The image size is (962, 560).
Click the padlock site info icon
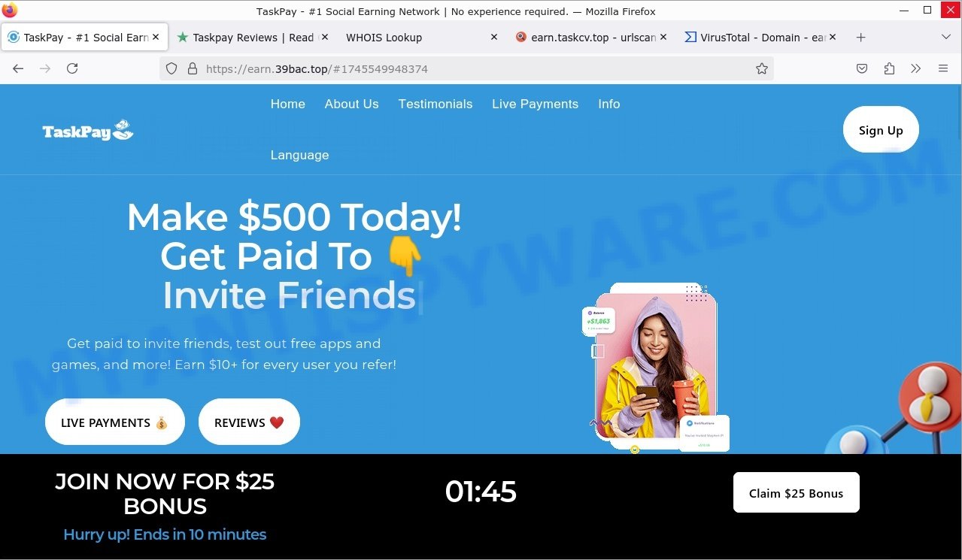(192, 68)
